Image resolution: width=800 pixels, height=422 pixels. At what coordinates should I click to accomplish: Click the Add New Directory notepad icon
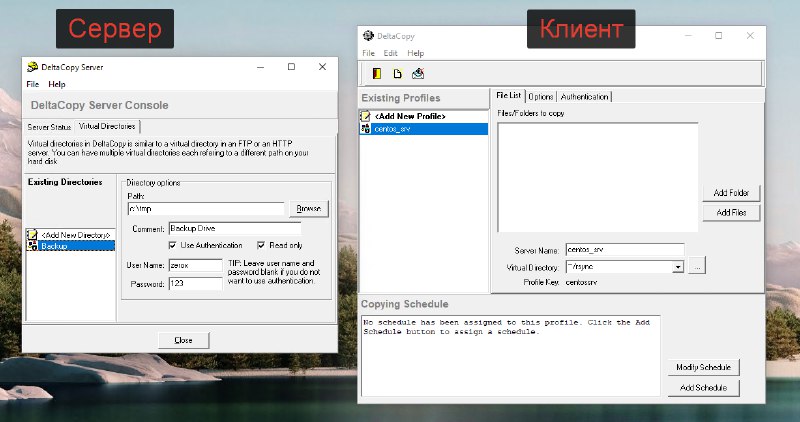[32, 235]
